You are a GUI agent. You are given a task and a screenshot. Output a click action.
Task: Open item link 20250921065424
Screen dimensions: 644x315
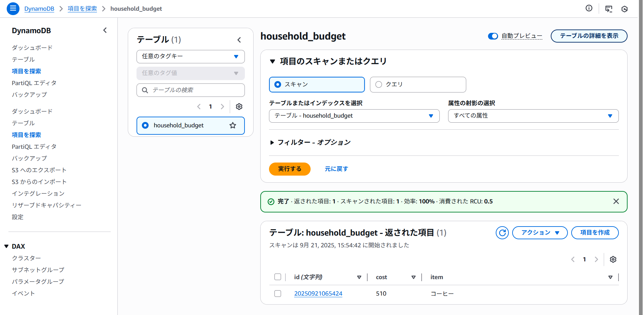pos(318,294)
